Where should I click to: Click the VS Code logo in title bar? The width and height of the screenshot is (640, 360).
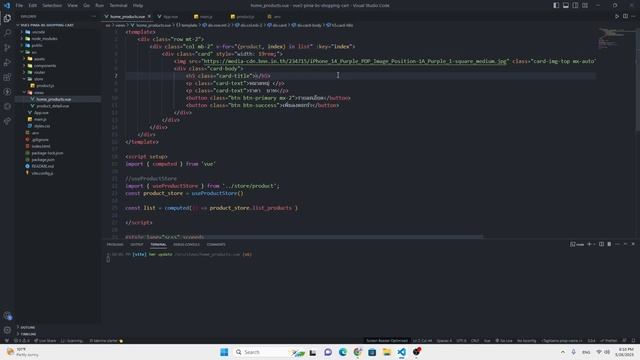click(x=7, y=5)
